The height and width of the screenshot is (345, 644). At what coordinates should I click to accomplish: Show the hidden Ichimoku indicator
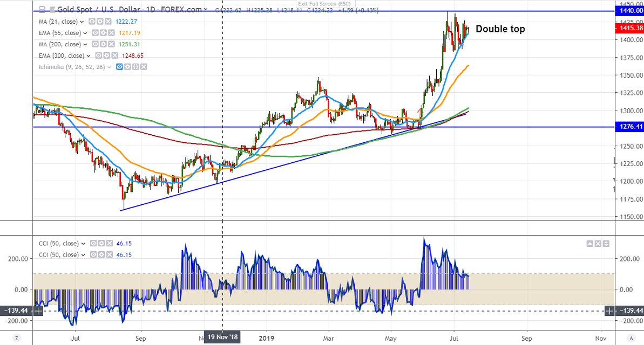[119, 67]
